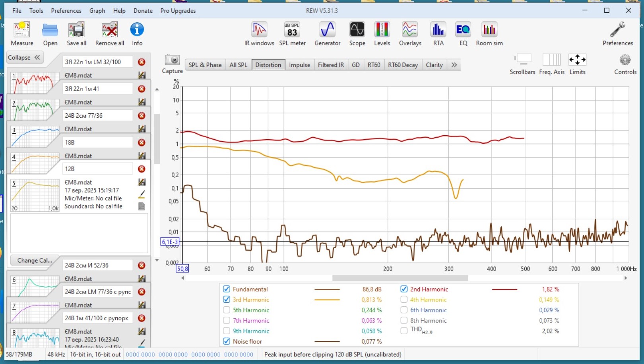Viewport: 644px width, 364px height.
Task: Open the Levels tool
Action: click(x=382, y=34)
